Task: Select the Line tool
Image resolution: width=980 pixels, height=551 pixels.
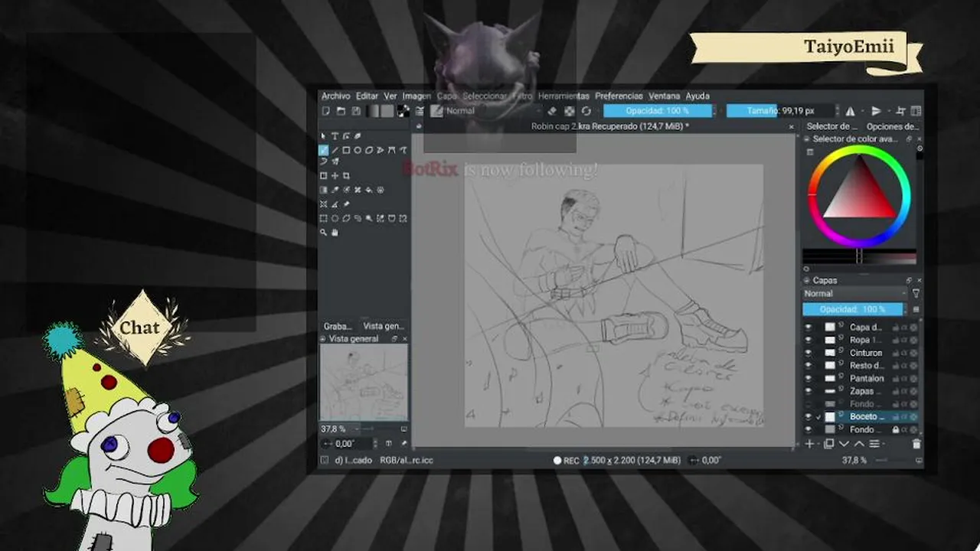Action: [x=335, y=150]
